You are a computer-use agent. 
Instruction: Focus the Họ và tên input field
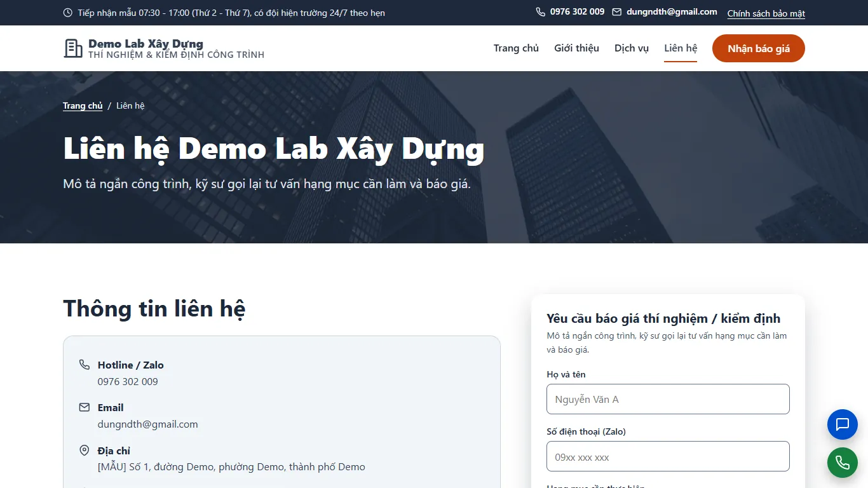coord(668,399)
